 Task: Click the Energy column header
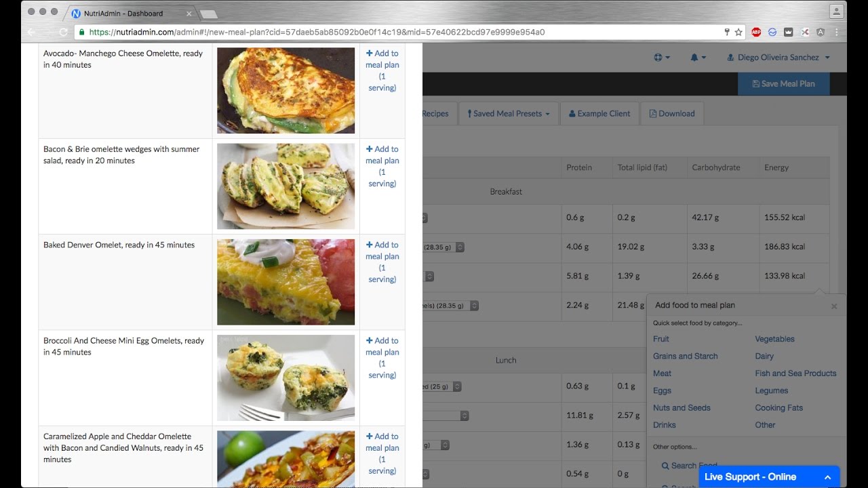pyautogui.click(x=776, y=167)
